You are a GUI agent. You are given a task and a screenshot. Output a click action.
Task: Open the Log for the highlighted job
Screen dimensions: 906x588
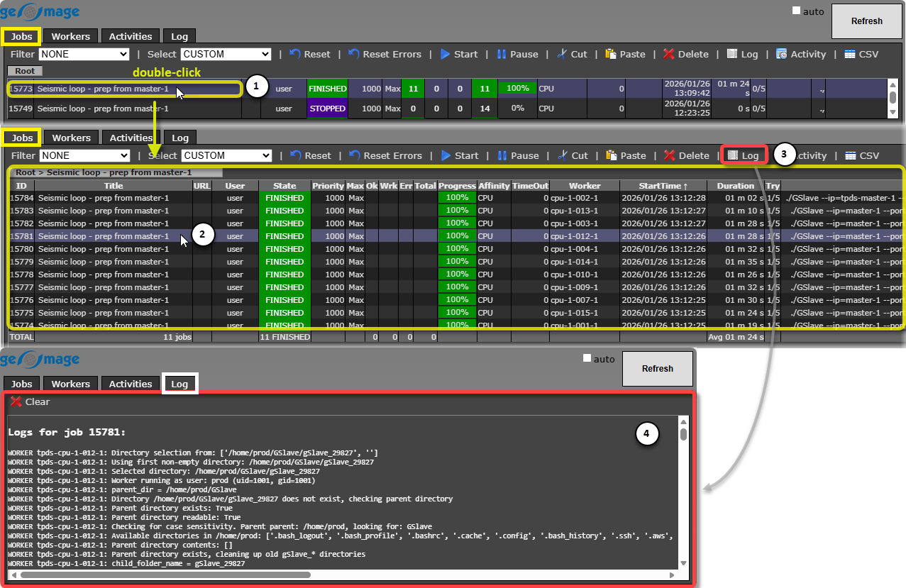pos(744,155)
